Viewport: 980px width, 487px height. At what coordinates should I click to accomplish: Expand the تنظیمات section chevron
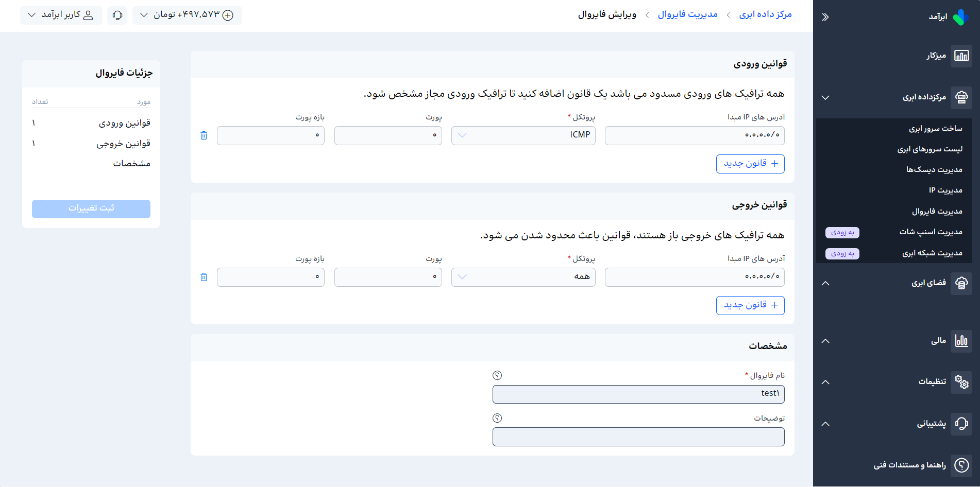pos(825,382)
